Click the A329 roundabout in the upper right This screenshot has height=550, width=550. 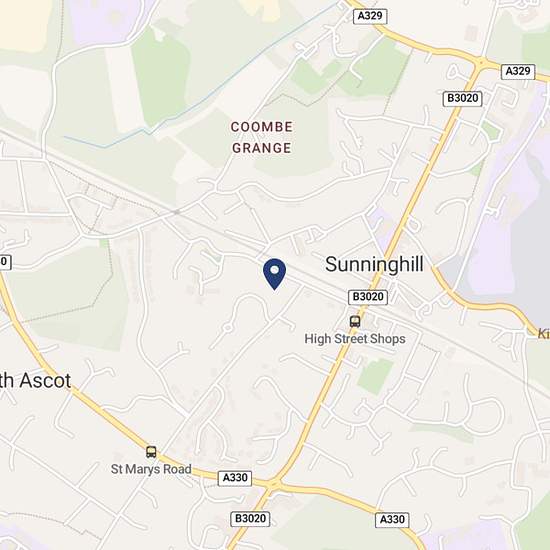coord(481,63)
